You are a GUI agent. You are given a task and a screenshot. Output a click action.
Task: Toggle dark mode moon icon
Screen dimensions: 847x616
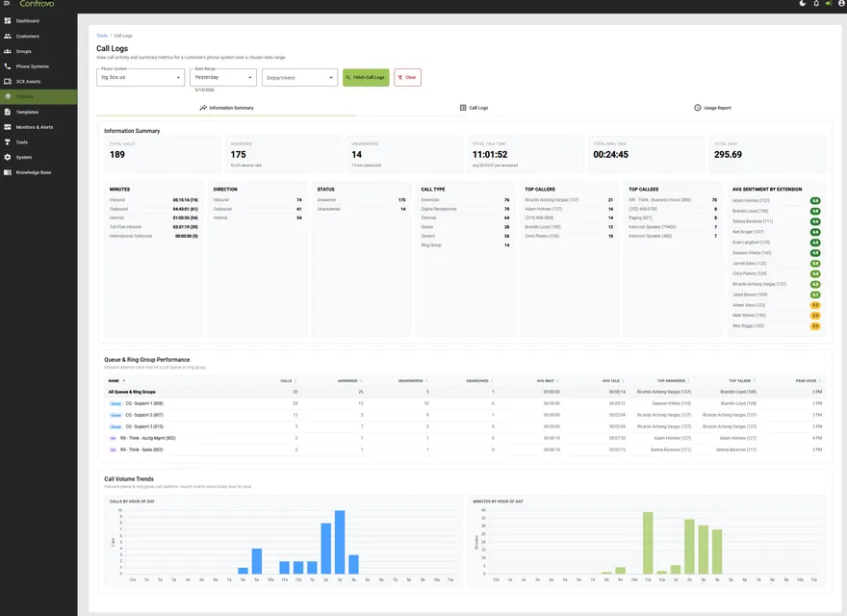[803, 3]
